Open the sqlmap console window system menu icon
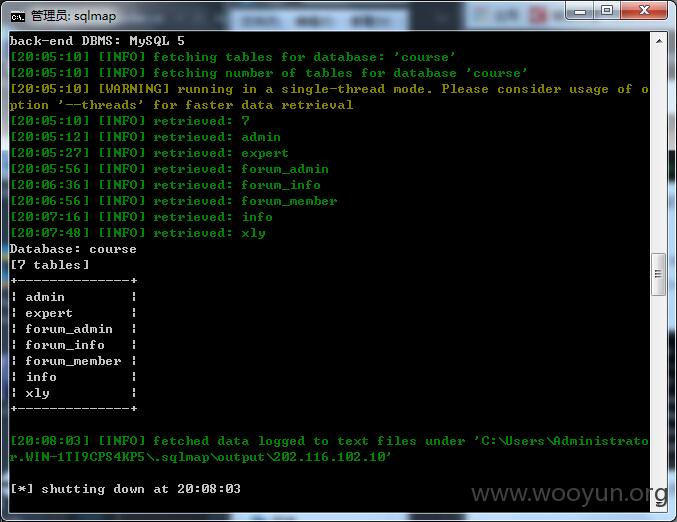This screenshot has width=677, height=522. [x=18, y=17]
